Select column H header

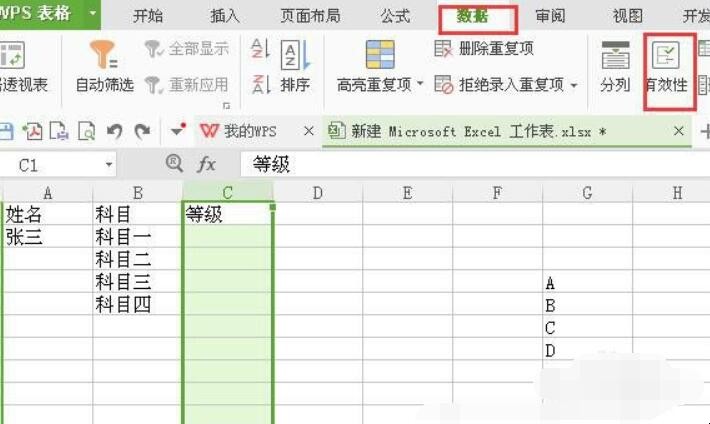tap(672, 193)
